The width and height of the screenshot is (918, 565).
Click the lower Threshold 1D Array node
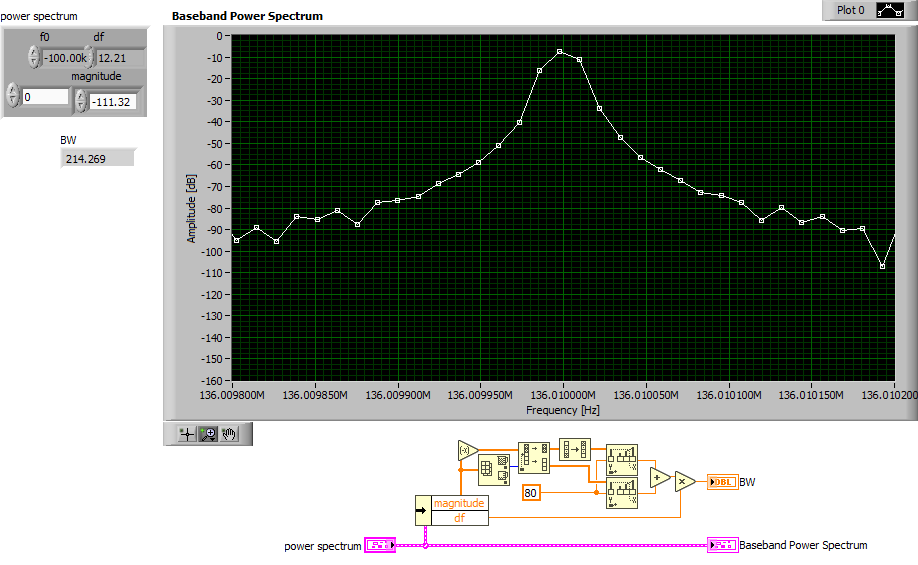pyautogui.click(x=622, y=493)
